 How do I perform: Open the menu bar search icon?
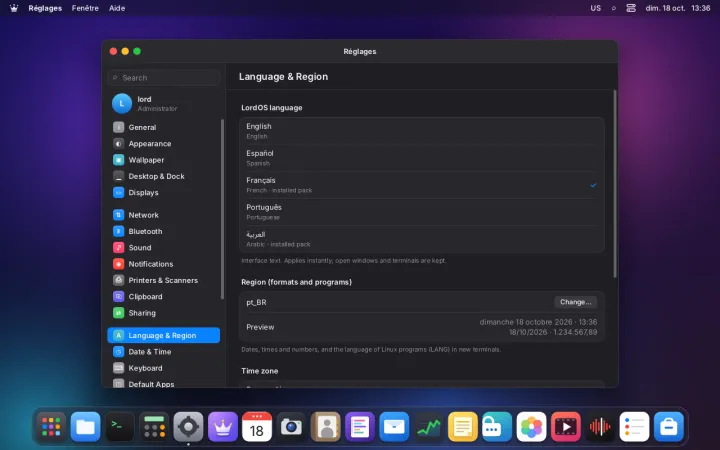pos(613,8)
